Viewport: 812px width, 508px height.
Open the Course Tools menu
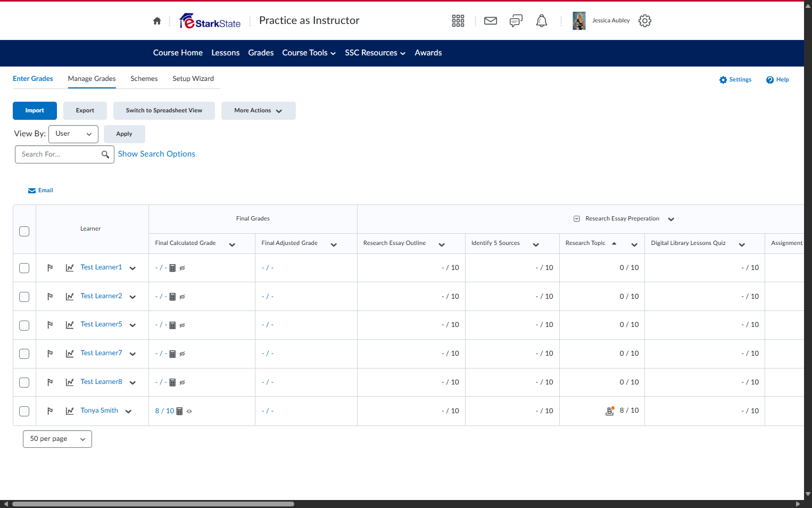click(x=309, y=53)
